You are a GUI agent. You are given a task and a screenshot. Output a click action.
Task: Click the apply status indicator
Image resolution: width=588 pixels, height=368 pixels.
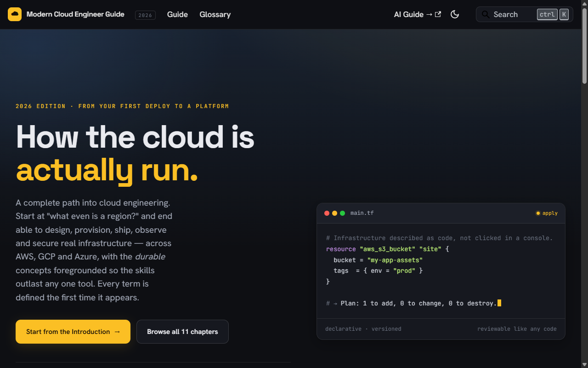(x=547, y=213)
